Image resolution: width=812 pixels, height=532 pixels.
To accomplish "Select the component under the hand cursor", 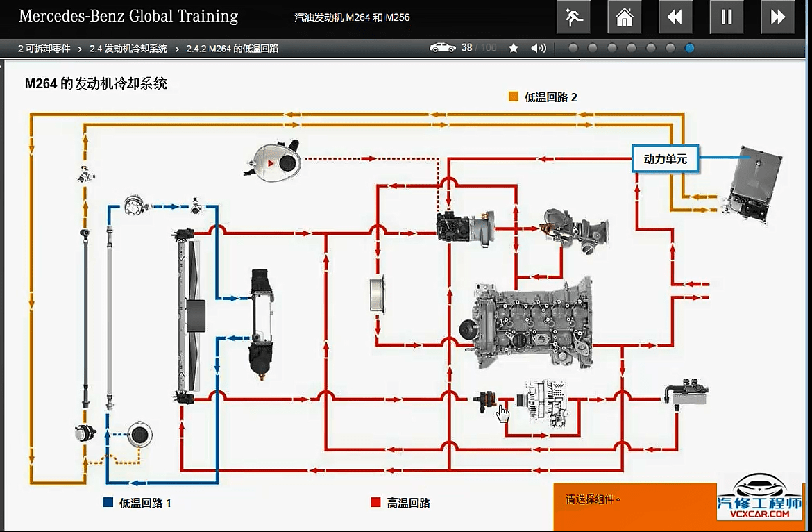I will [488, 401].
